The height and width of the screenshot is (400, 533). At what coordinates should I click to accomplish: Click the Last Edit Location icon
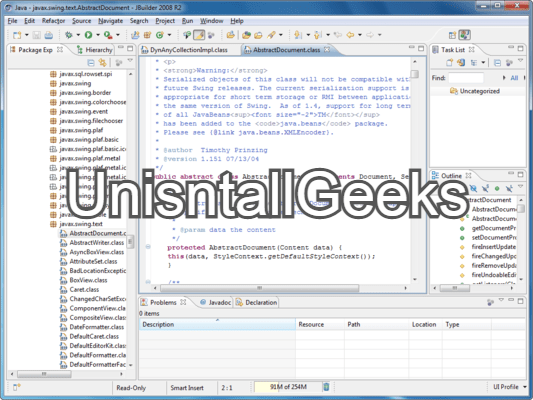pos(338,35)
